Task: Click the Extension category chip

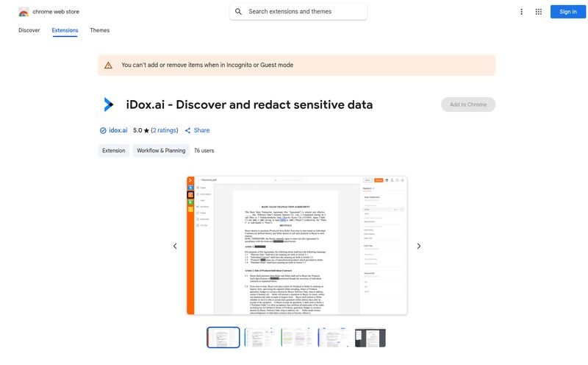Action: (x=114, y=151)
